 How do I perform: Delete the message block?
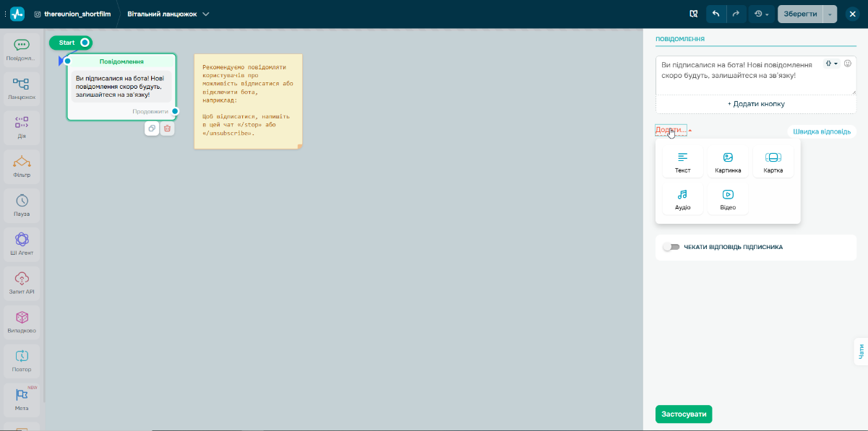(x=168, y=129)
